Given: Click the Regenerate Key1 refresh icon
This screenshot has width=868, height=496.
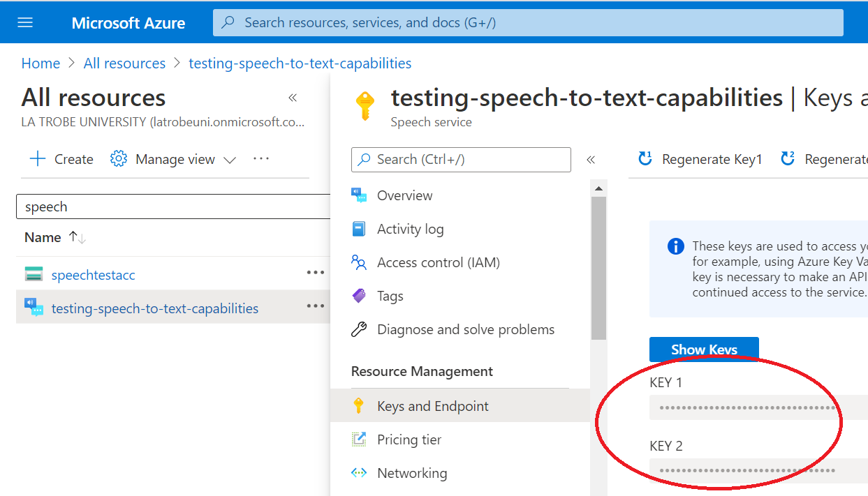Looking at the screenshot, I should pos(645,159).
